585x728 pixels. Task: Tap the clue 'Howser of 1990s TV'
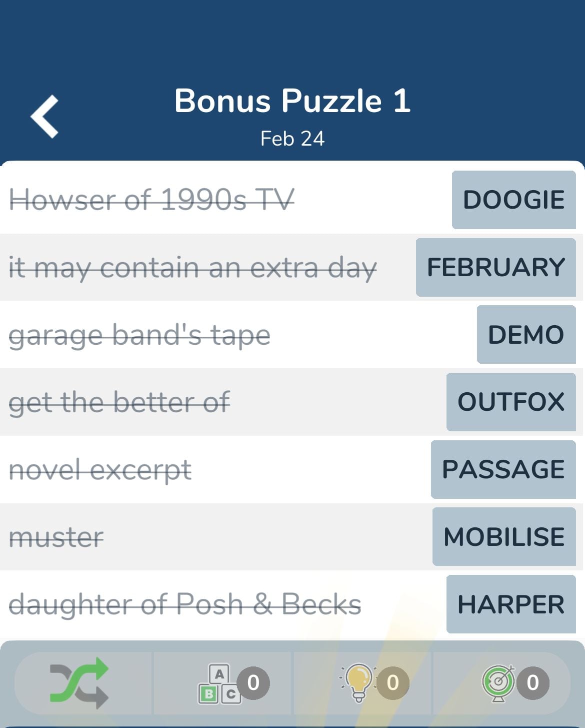click(151, 200)
